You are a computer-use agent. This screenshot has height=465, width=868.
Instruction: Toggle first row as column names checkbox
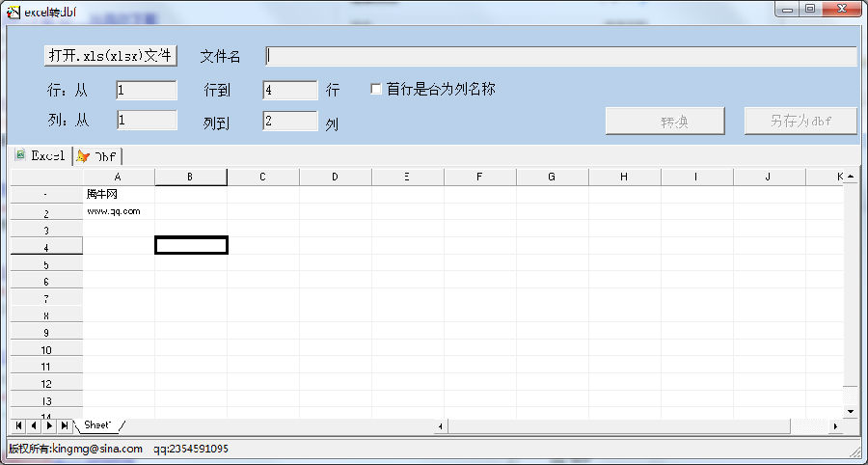coord(376,89)
